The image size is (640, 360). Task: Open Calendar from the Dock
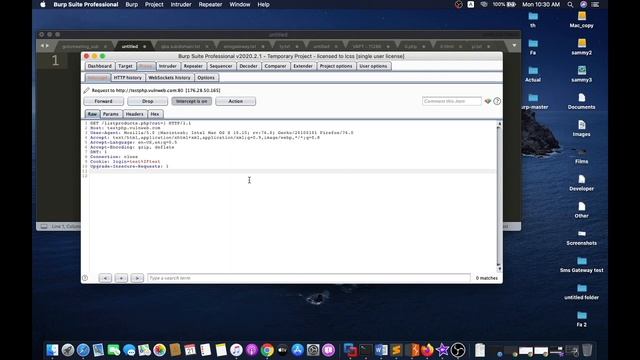[x=190, y=350]
